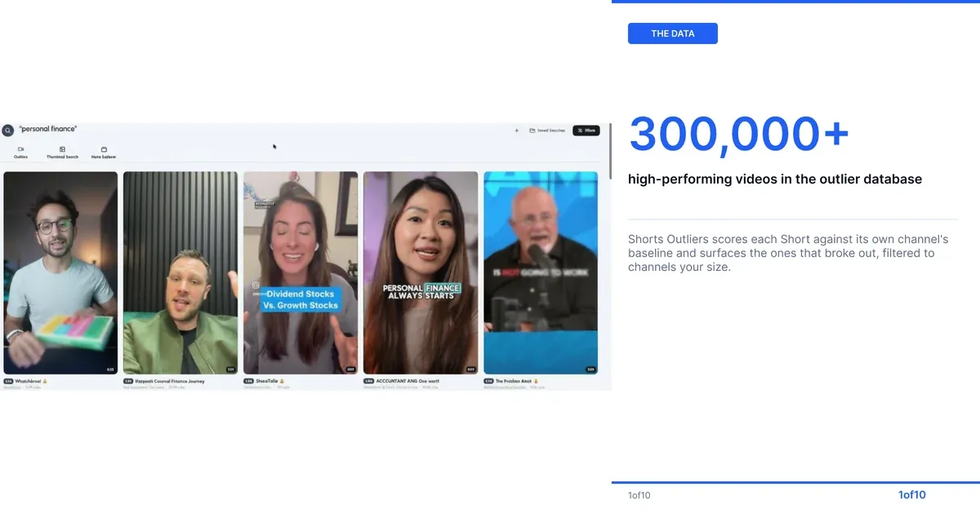Click the results panel vertical scrollbar

(610, 152)
